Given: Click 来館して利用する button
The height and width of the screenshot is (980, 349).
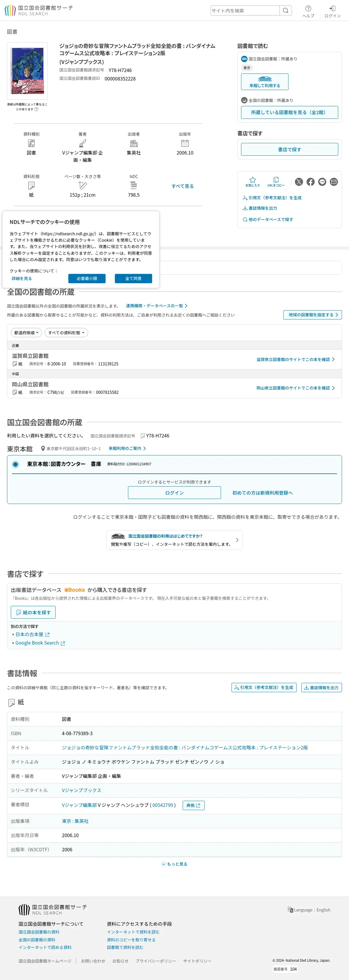Looking at the screenshot, I should (x=265, y=81).
